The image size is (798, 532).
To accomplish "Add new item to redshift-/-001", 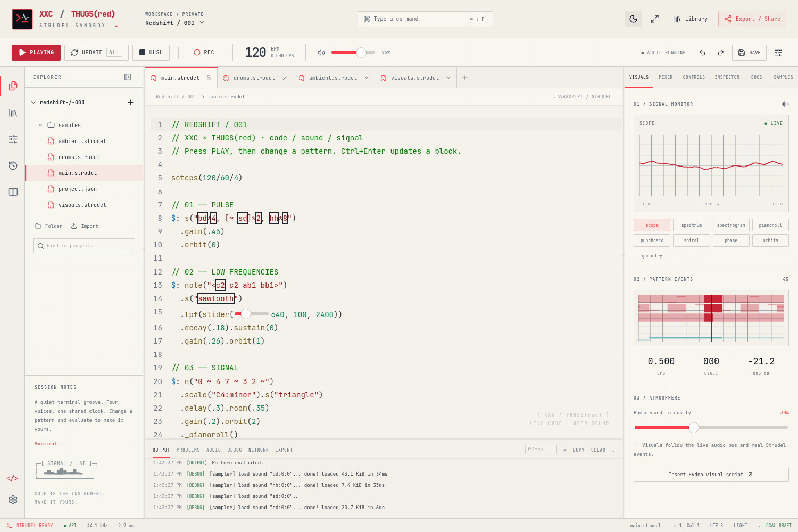I will pos(130,102).
